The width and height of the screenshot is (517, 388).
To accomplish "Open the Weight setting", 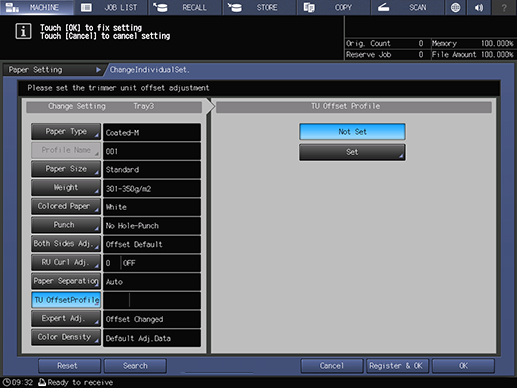I will tap(66, 188).
